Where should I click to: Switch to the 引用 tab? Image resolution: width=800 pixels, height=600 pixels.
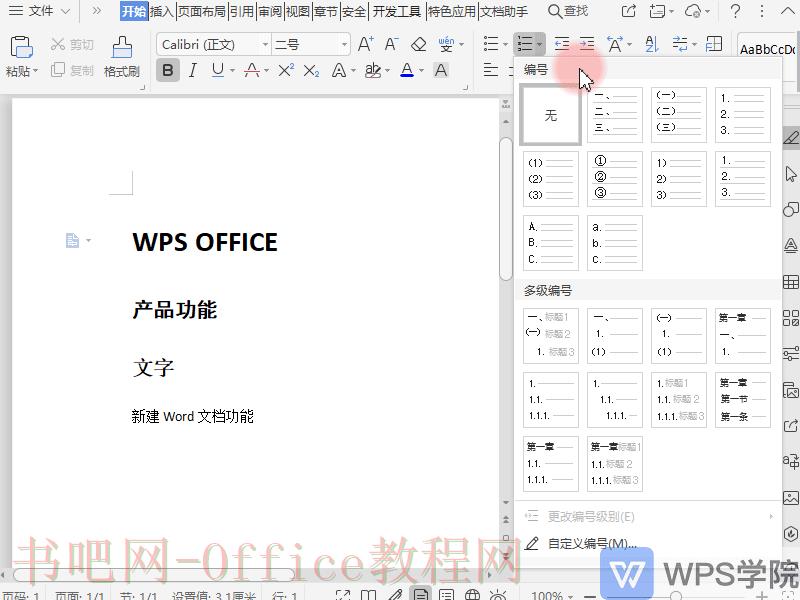[x=242, y=11]
